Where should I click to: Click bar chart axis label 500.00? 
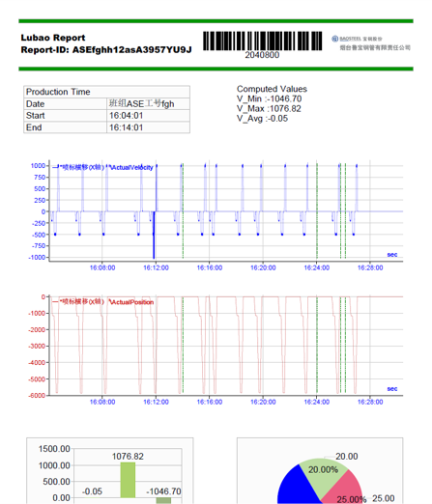click(56, 482)
